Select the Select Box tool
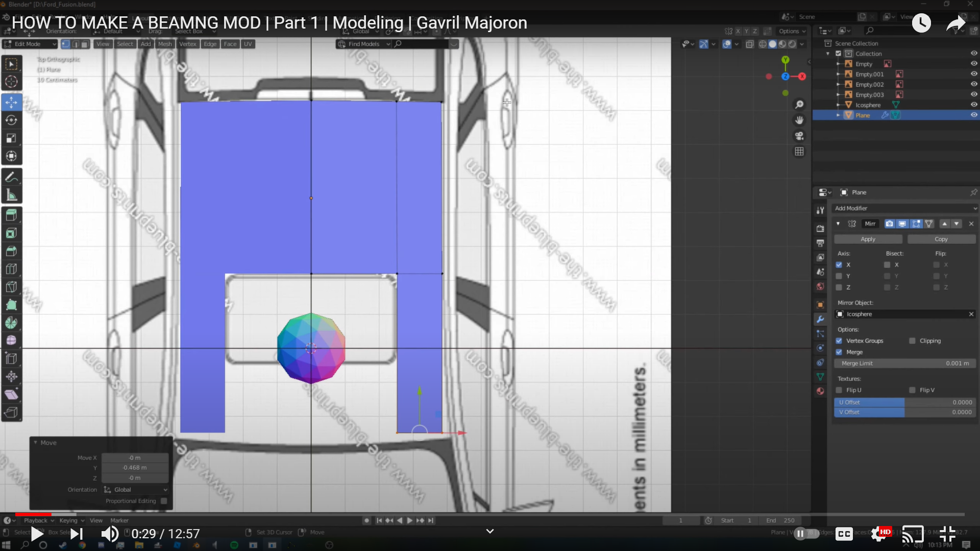This screenshot has width=980, height=551. [x=11, y=64]
